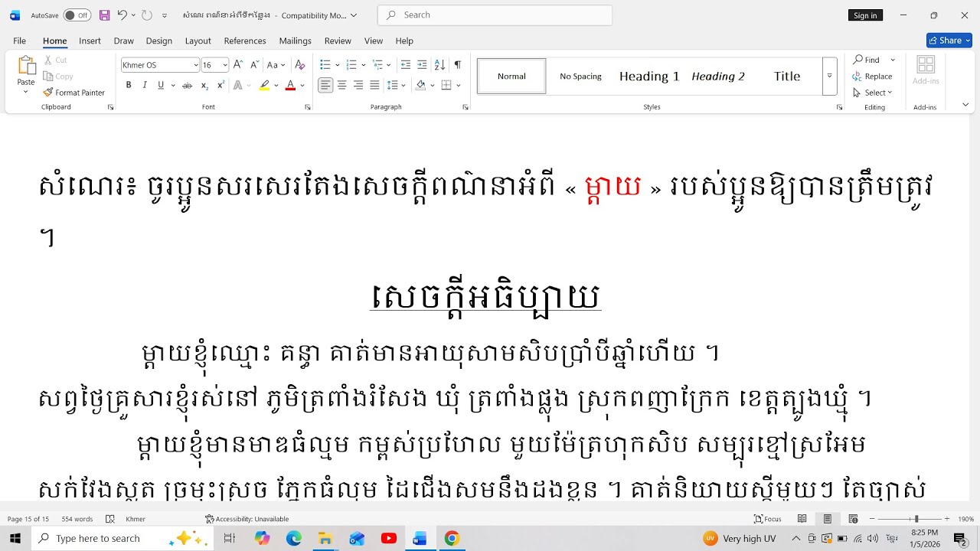
Task: Open the File tab
Action: tap(19, 41)
